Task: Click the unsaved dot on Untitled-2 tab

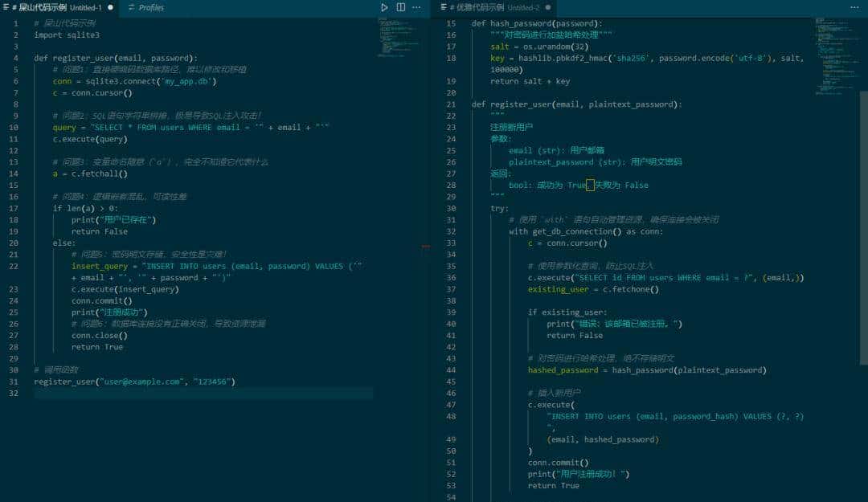Action: (x=548, y=7)
